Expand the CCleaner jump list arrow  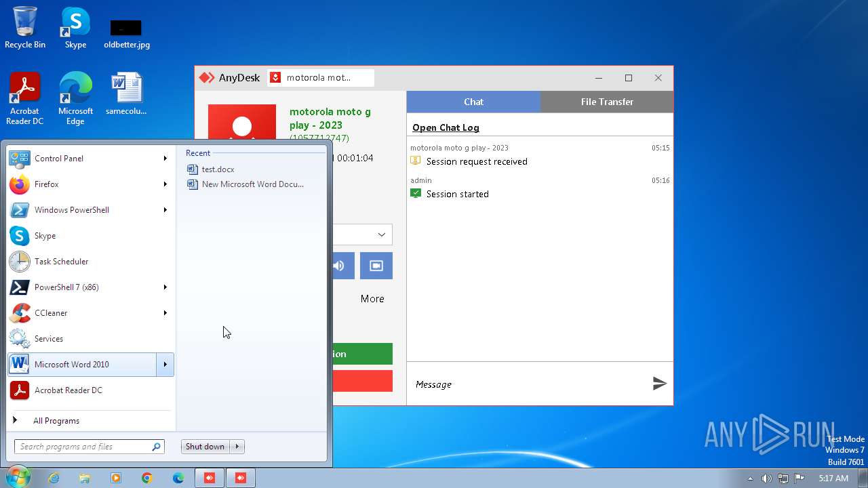(x=165, y=313)
